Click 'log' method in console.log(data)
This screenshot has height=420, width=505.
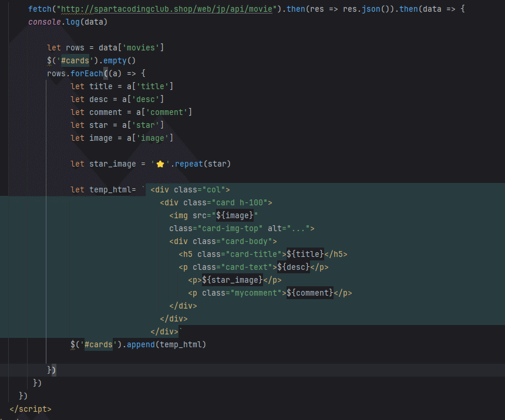pos(73,22)
